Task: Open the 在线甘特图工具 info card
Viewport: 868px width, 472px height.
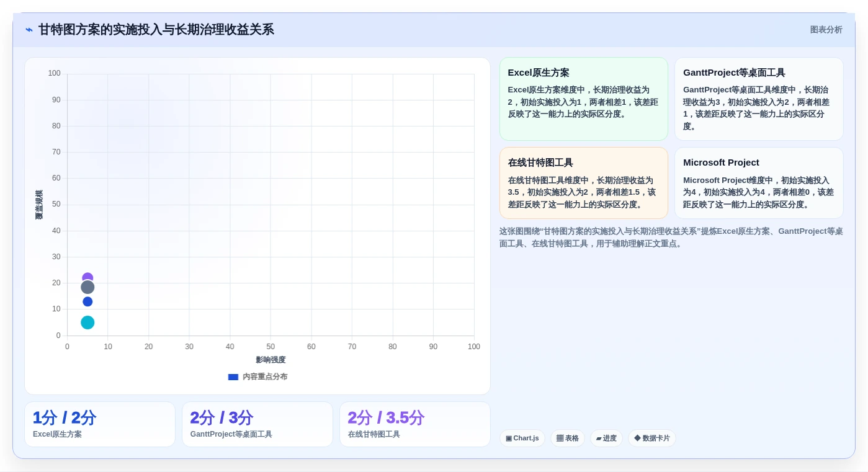Action: tap(583, 183)
